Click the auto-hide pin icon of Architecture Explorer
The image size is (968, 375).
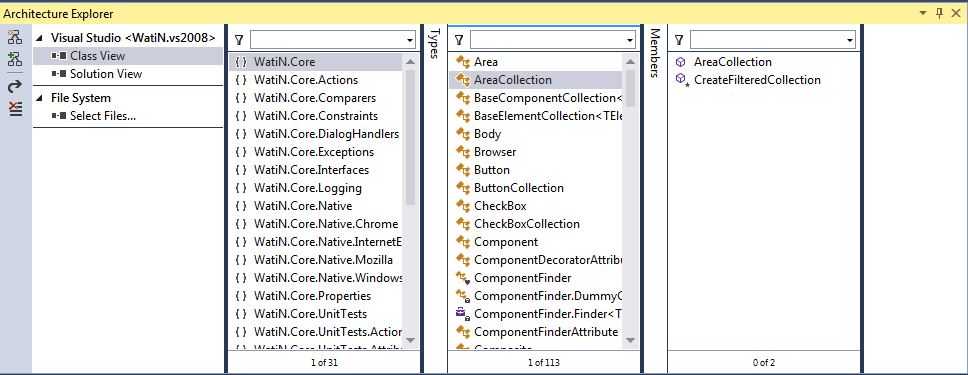click(940, 13)
